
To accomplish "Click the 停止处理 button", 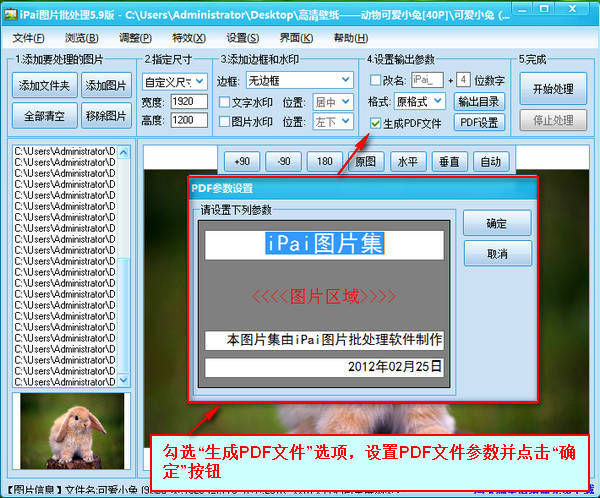I will tap(553, 121).
